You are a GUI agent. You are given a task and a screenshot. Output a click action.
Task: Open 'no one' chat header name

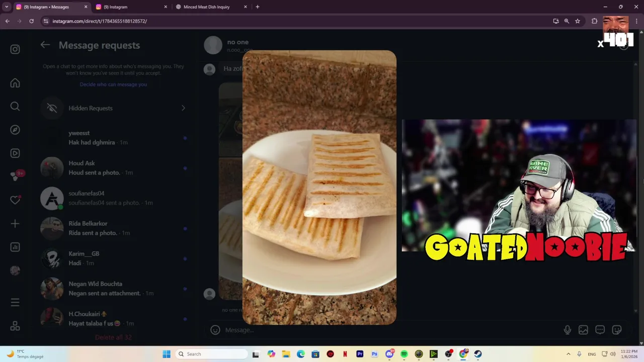coord(237,42)
